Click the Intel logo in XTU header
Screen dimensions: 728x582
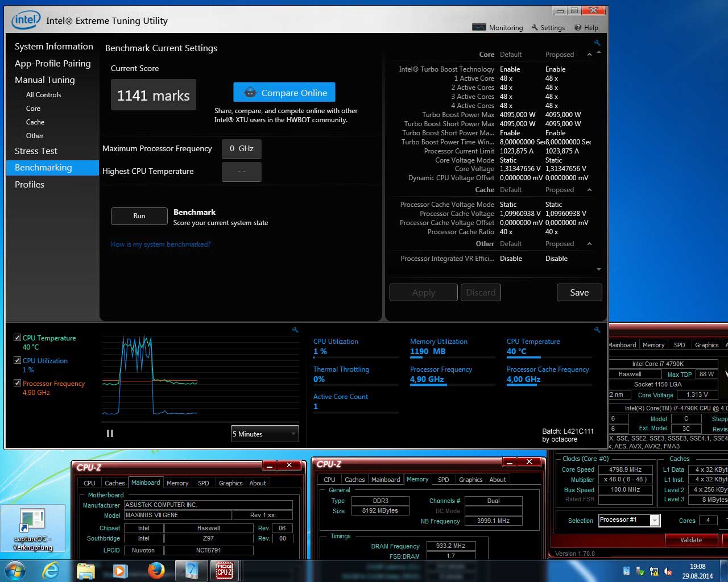click(26, 20)
